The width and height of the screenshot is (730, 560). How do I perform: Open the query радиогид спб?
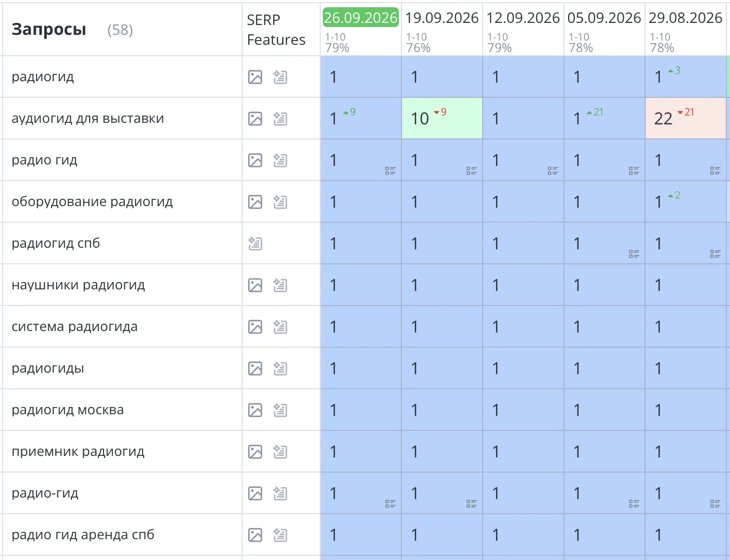(56, 244)
